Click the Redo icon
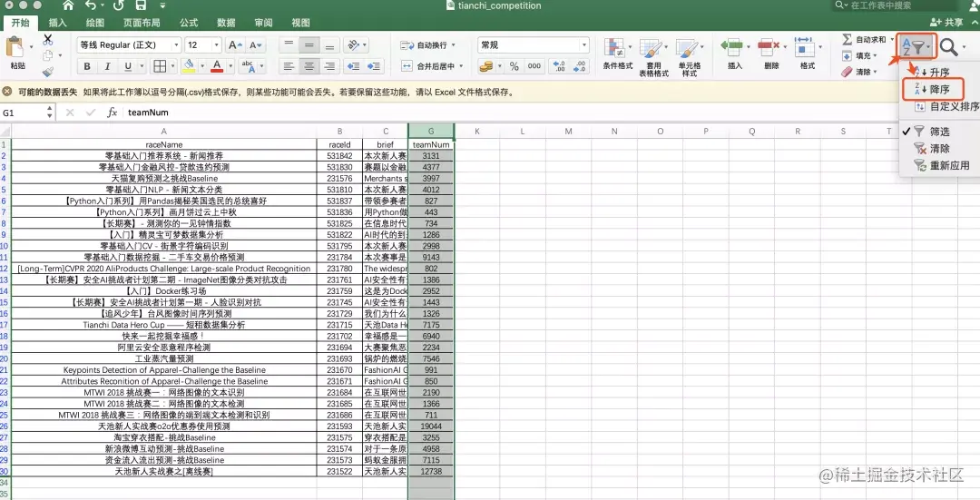 pos(118,5)
